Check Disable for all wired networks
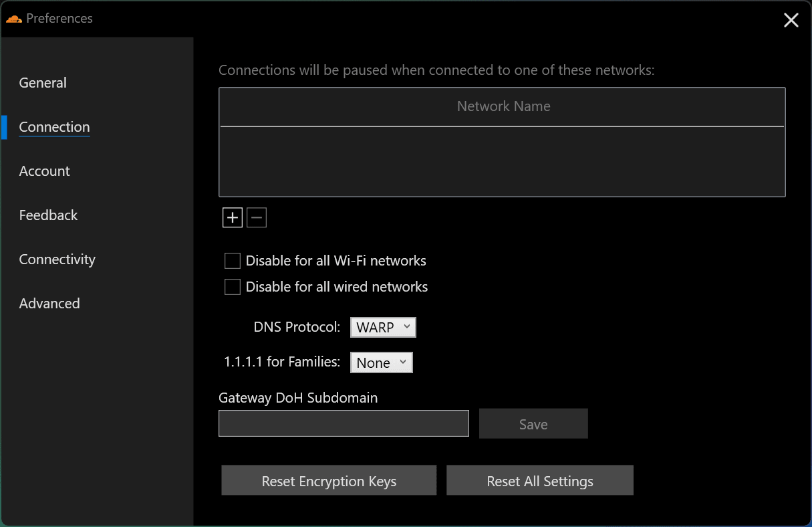The height and width of the screenshot is (527, 812). coord(233,287)
